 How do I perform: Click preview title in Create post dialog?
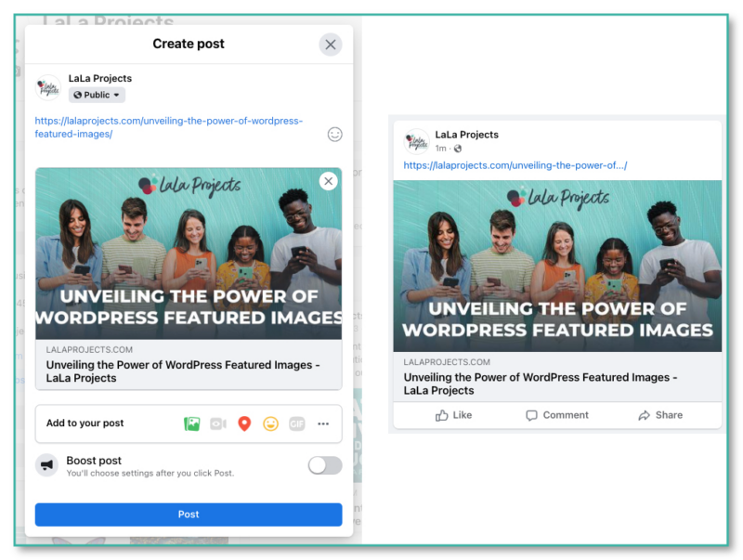tap(183, 371)
